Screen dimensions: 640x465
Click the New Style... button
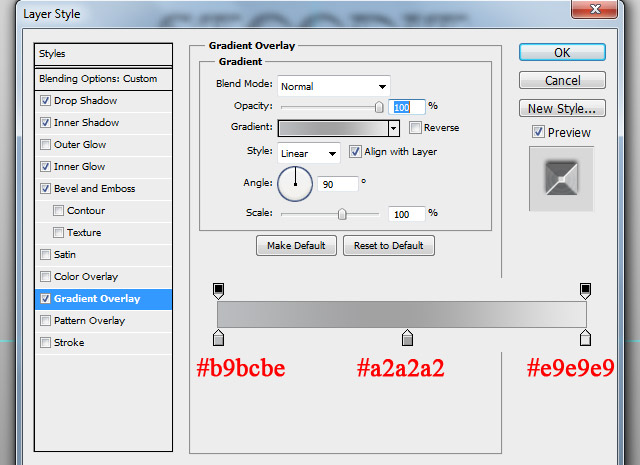coord(562,108)
